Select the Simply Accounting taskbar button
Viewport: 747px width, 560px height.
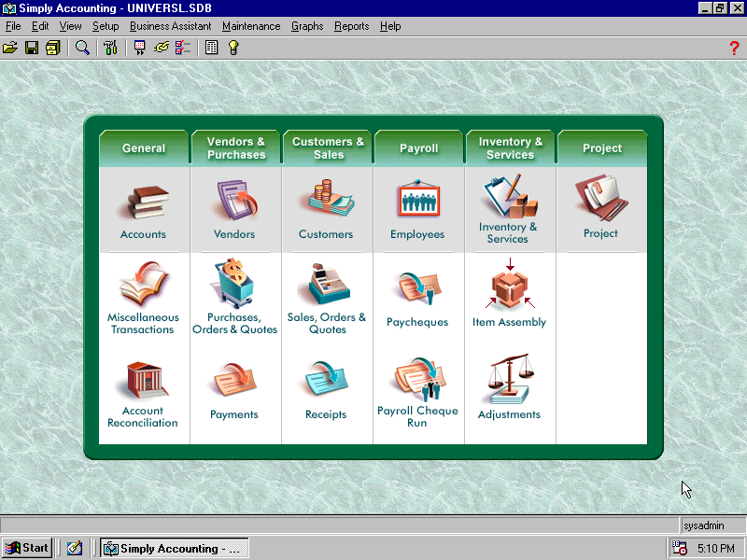pyautogui.click(x=175, y=548)
